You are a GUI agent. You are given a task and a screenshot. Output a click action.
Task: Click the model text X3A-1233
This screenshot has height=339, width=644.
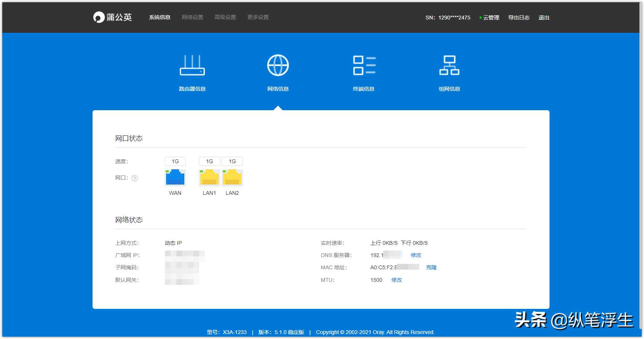[x=235, y=332]
